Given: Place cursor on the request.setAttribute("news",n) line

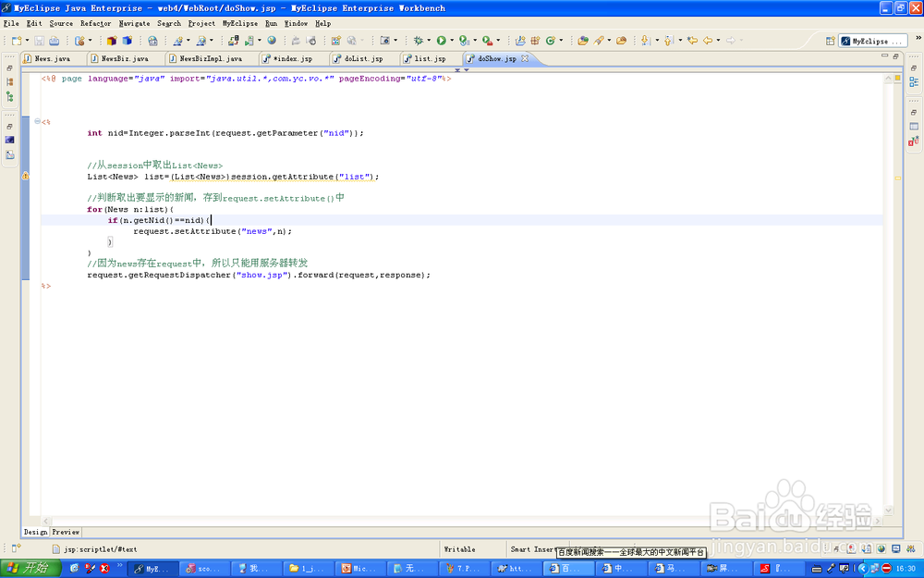Looking at the screenshot, I should [x=213, y=231].
